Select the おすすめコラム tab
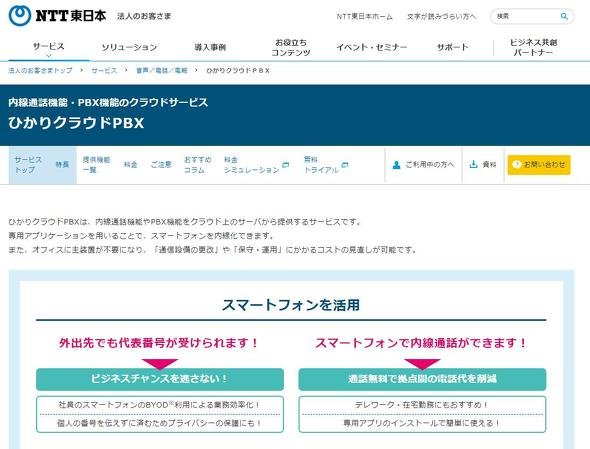Viewport: 590px width, 449px height. [x=198, y=165]
